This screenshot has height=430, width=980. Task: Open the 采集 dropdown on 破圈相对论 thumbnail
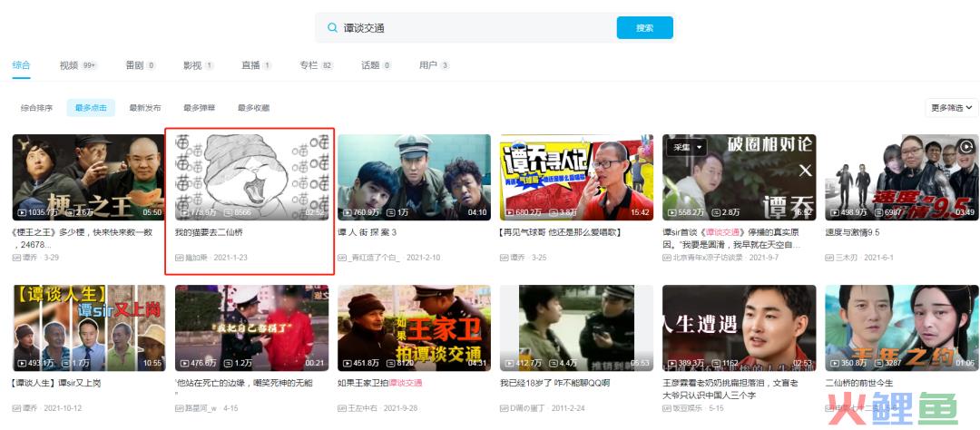(x=686, y=148)
